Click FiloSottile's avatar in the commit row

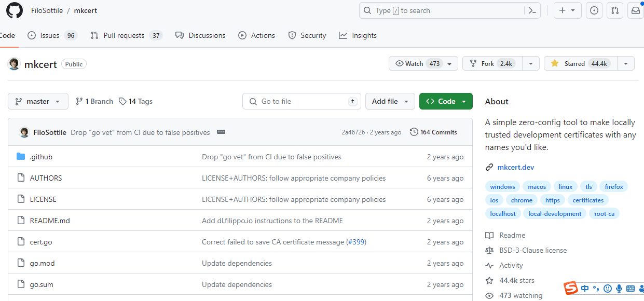point(24,132)
